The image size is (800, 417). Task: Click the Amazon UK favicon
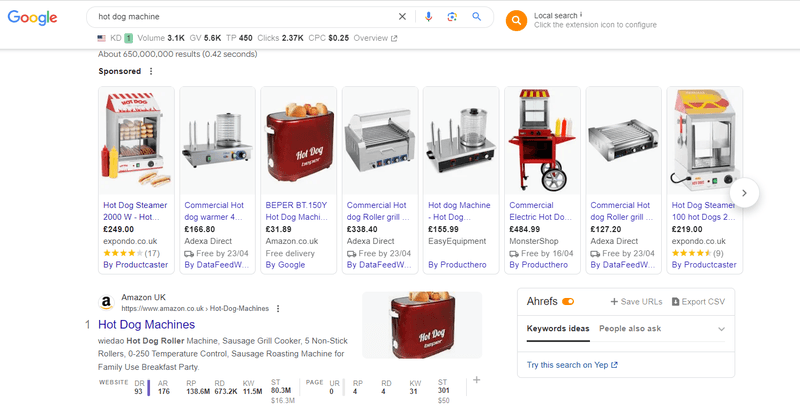click(106, 303)
